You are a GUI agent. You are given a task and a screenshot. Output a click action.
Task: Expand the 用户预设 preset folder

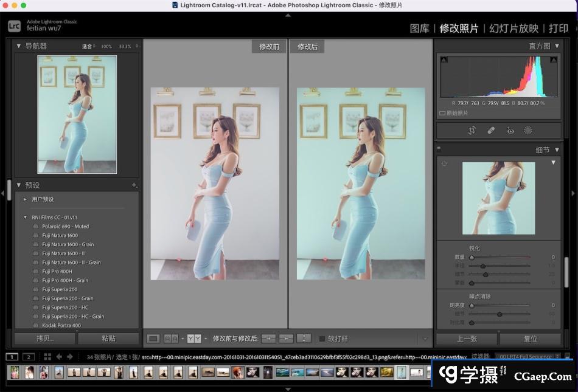coord(25,199)
